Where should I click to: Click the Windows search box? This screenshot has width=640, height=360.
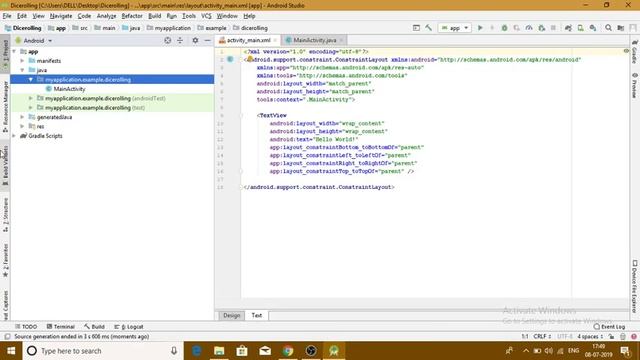(103, 351)
